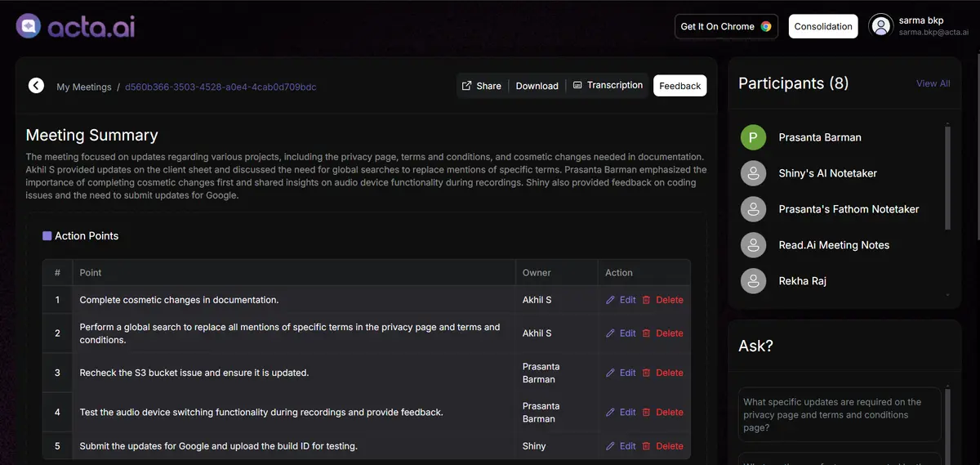Click the Get It On Chrome button
The image size is (980, 465).
coord(725,26)
